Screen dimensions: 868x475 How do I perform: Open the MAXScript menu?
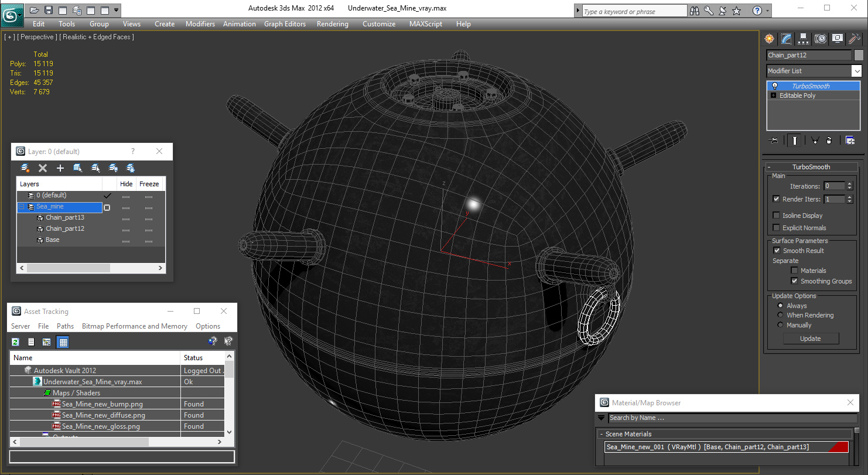click(x=426, y=24)
